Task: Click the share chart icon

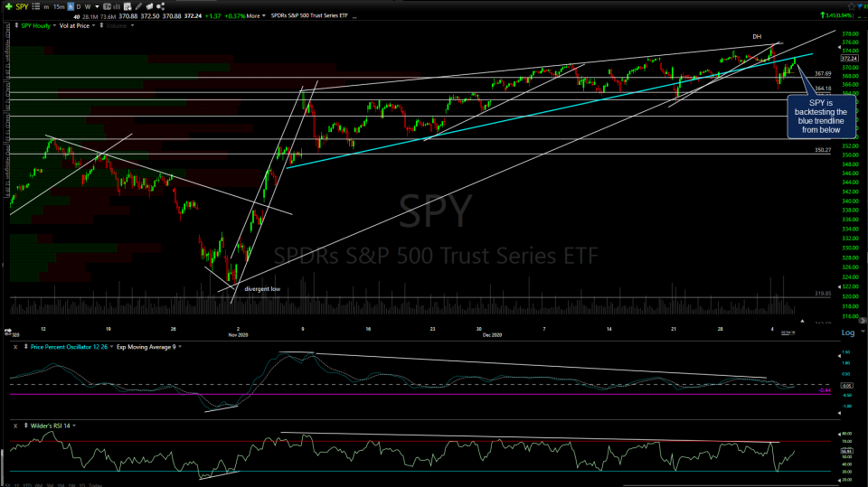Action: [x=161, y=6]
